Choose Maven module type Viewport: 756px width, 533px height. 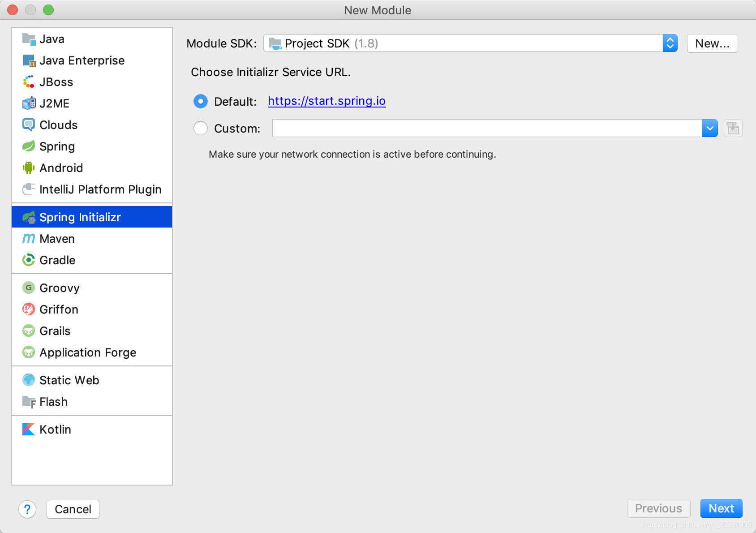tap(92, 239)
